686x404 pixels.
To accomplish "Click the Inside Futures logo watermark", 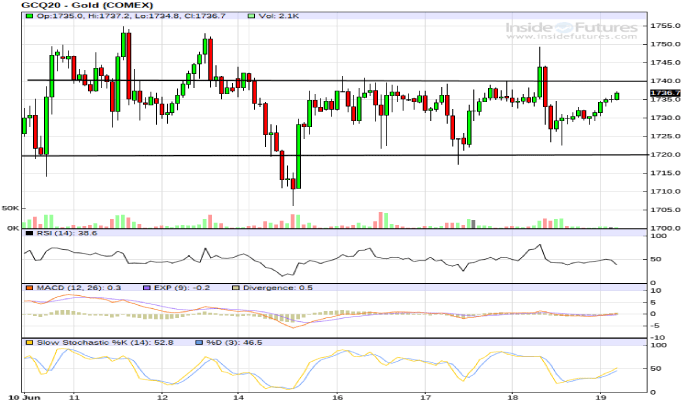I will click(573, 29).
